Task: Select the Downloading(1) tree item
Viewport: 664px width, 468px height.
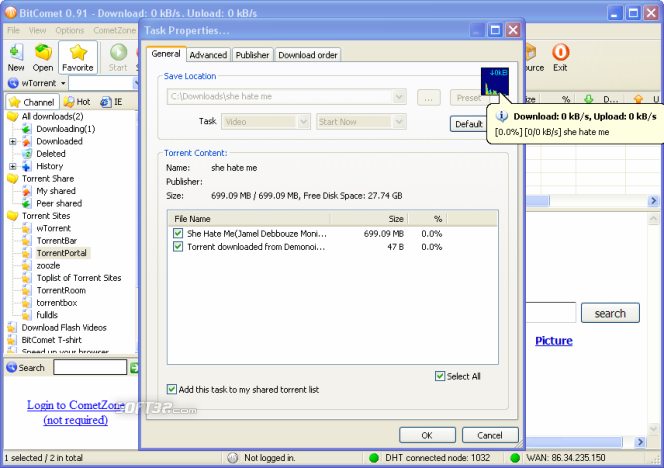Action: [x=66, y=129]
